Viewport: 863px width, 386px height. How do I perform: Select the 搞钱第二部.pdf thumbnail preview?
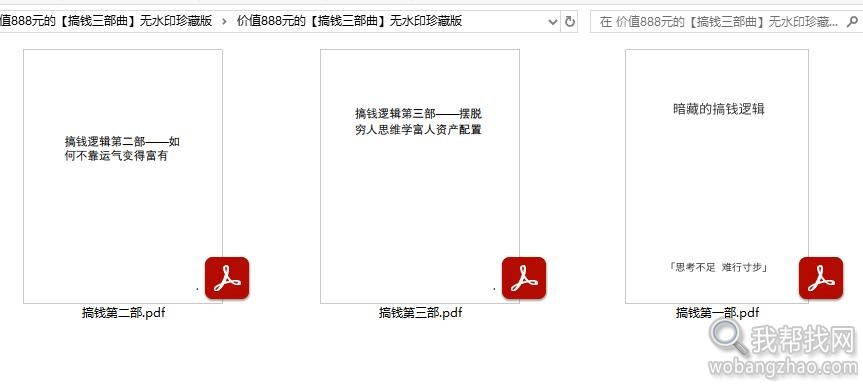click(123, 176)
